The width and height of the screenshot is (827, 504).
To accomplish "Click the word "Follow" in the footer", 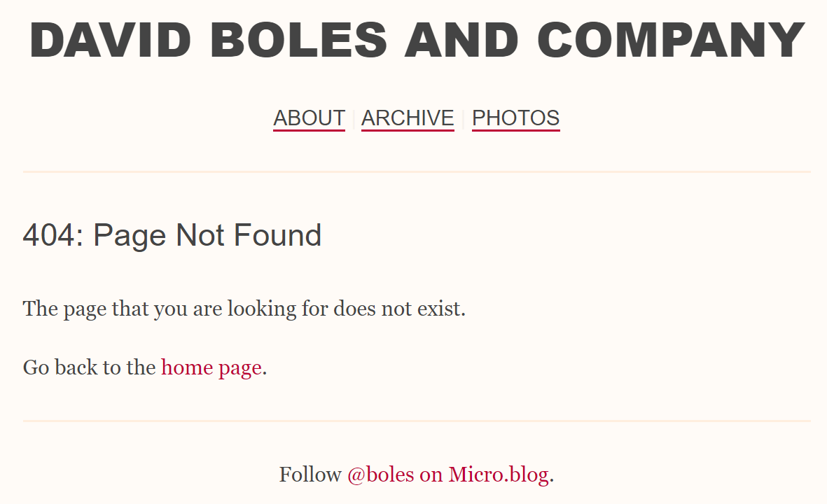I will [x=310, y=475].
